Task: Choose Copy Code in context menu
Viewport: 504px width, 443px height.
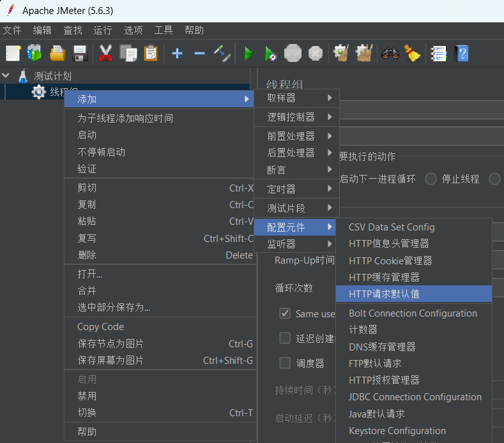Action: 160,327
